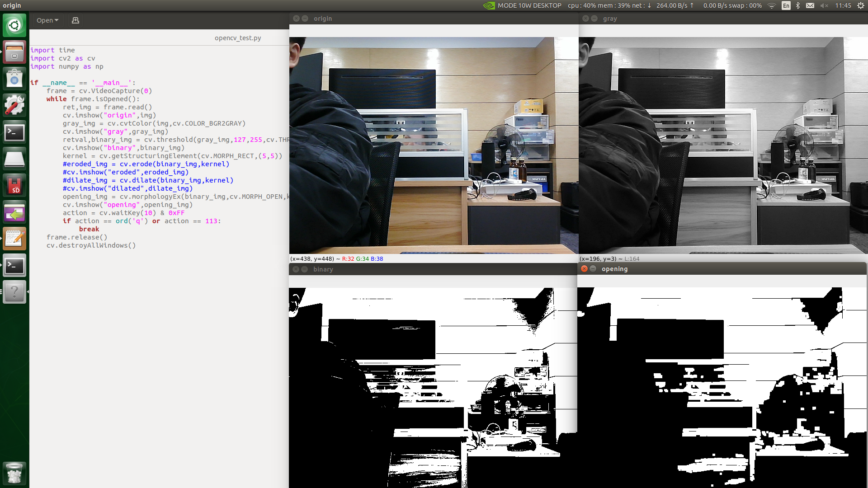Open Ubuntu Software center icon
The height and width of the screenshot is (488, 868).
[x=14, y=79]
